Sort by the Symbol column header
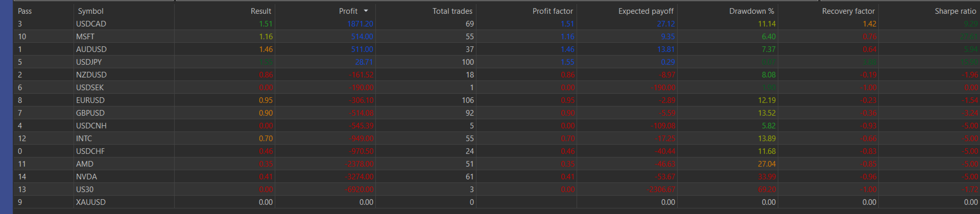The image size is (980, 214). click(x=91, y=11)
